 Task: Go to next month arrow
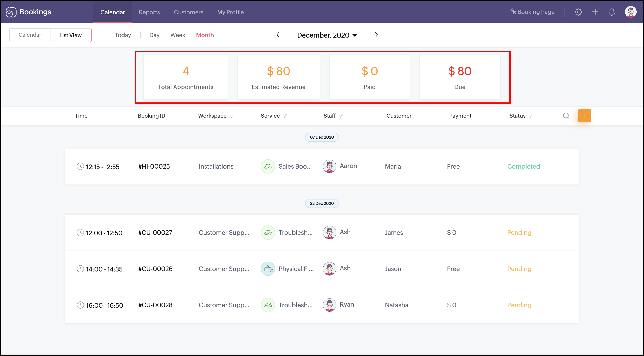click(x=376, y=35)
